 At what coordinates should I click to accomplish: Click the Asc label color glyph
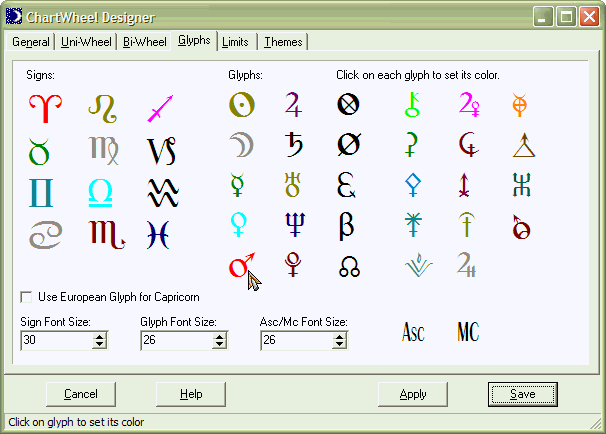point(413,332)
